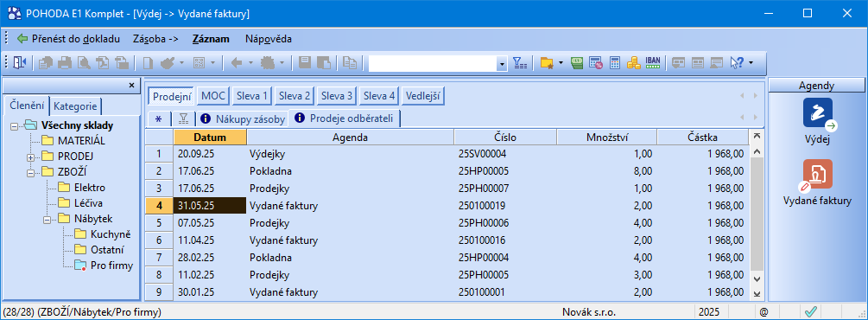Viewport: 868px width, 320px height.
Task: Click the IBAN toolbar icon
Action: (x=653, y=63)
